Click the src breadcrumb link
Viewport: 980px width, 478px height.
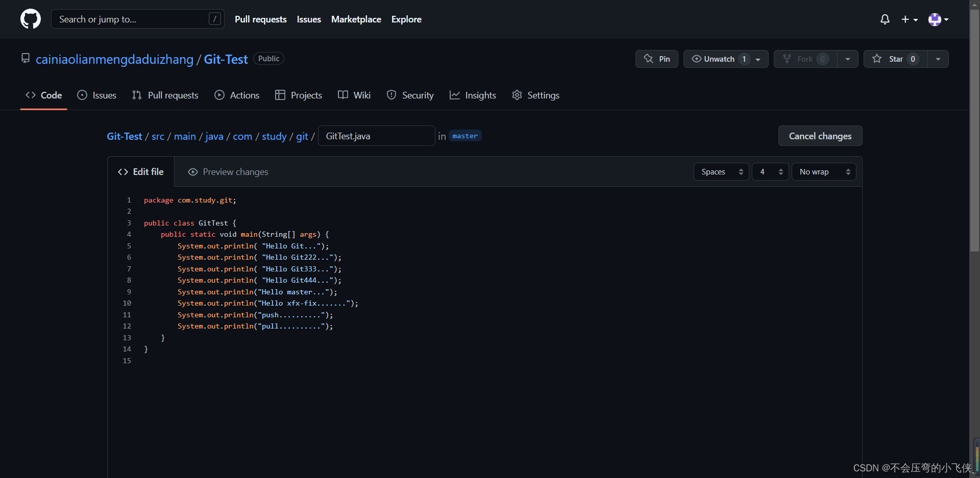[x=158, y=136]
